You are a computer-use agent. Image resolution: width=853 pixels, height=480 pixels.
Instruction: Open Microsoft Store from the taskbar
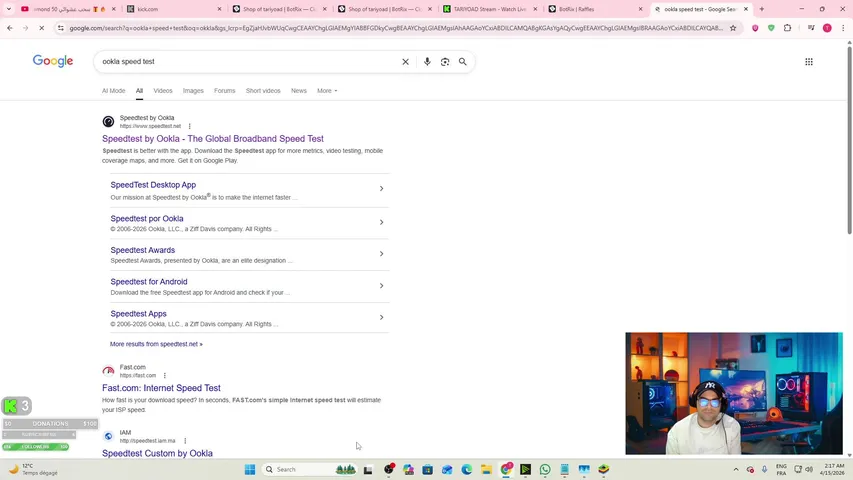pos(428,470)
